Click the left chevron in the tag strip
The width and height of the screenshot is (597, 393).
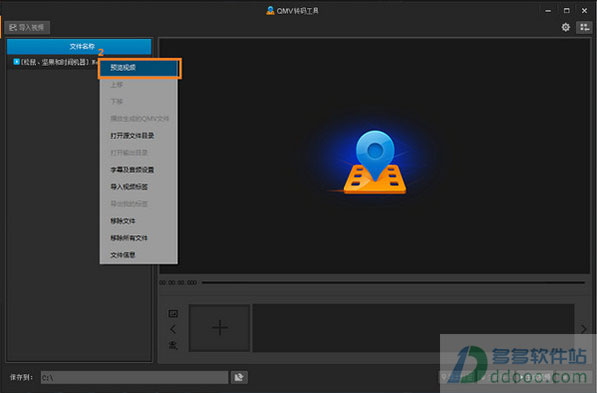click(x=173, y=329)
